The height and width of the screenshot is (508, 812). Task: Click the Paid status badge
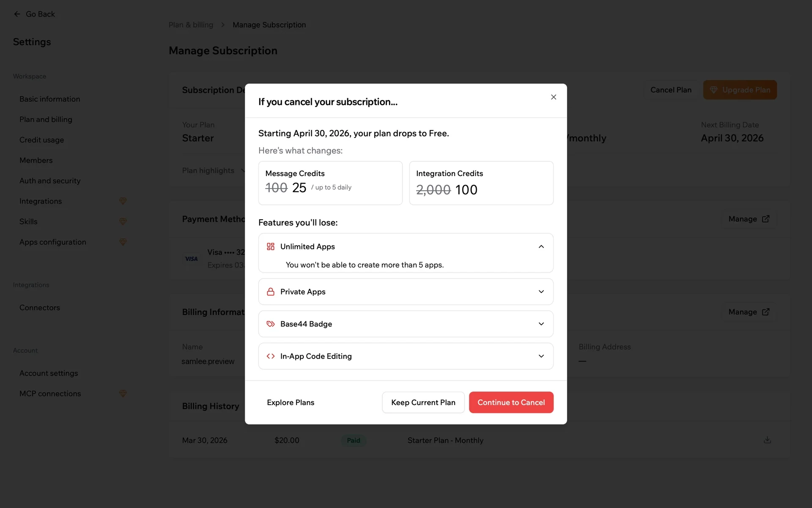coord(354,440)
